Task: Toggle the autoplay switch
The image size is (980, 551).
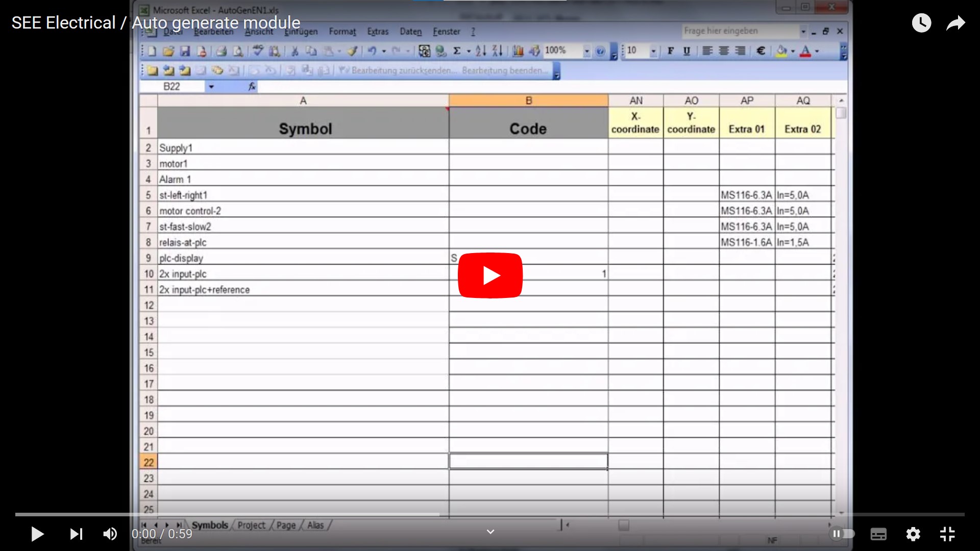Action: click(842, 534)
